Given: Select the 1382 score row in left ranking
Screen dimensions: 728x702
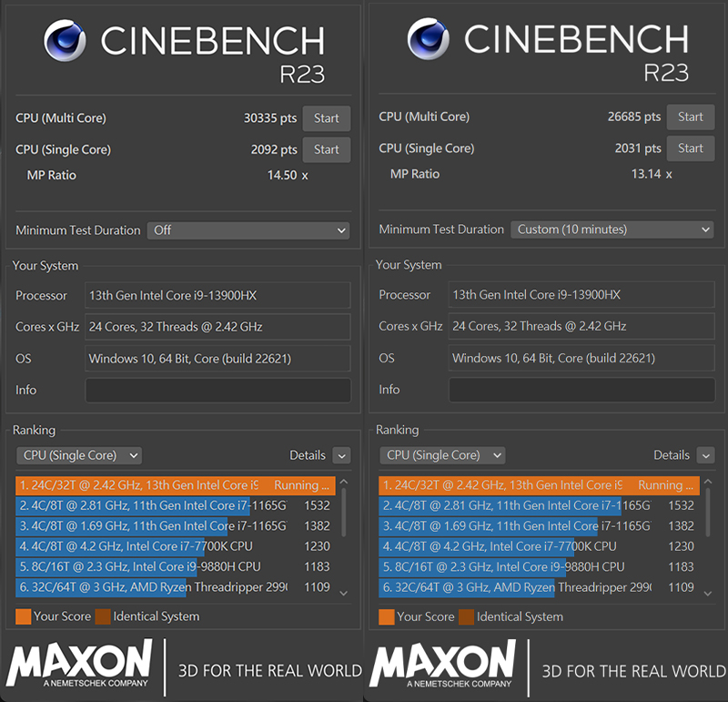Looking at the screenshot, I should (x=176, y=526).
